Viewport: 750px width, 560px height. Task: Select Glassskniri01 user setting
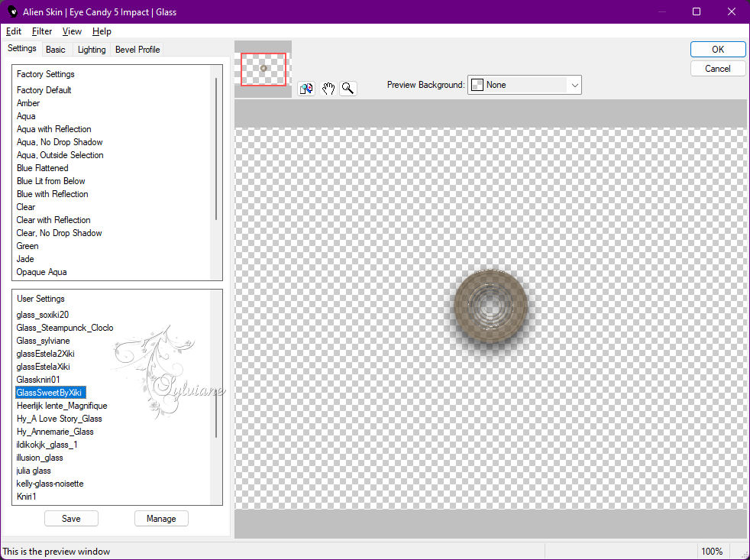click(37, 379)
